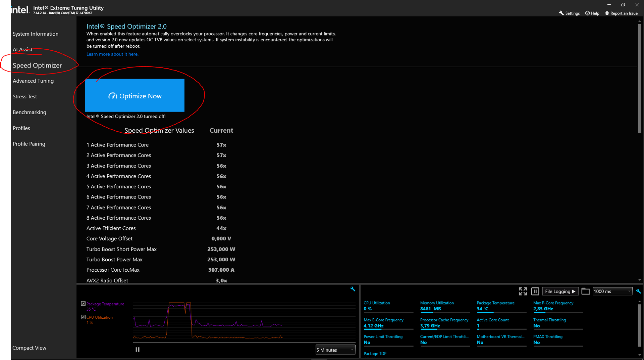
Task: Uncheck Package Temperature graph checkbox
Action: tap(83, 304)
